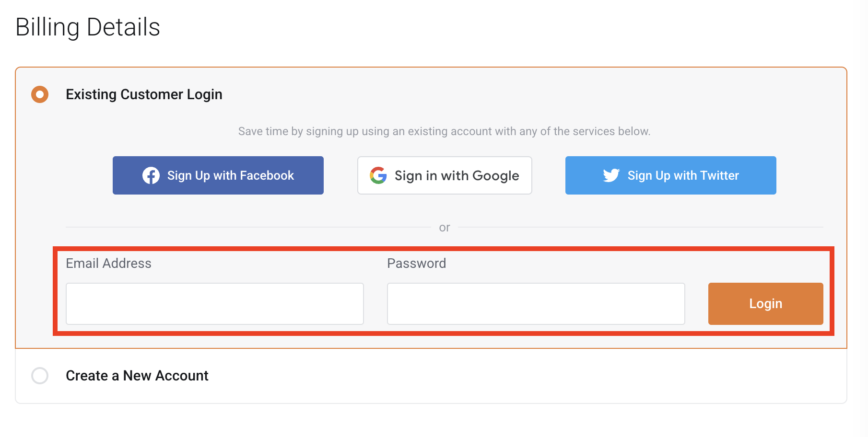Click the "Billing Details" heading

pyautogui.click(x=88, y=27)
